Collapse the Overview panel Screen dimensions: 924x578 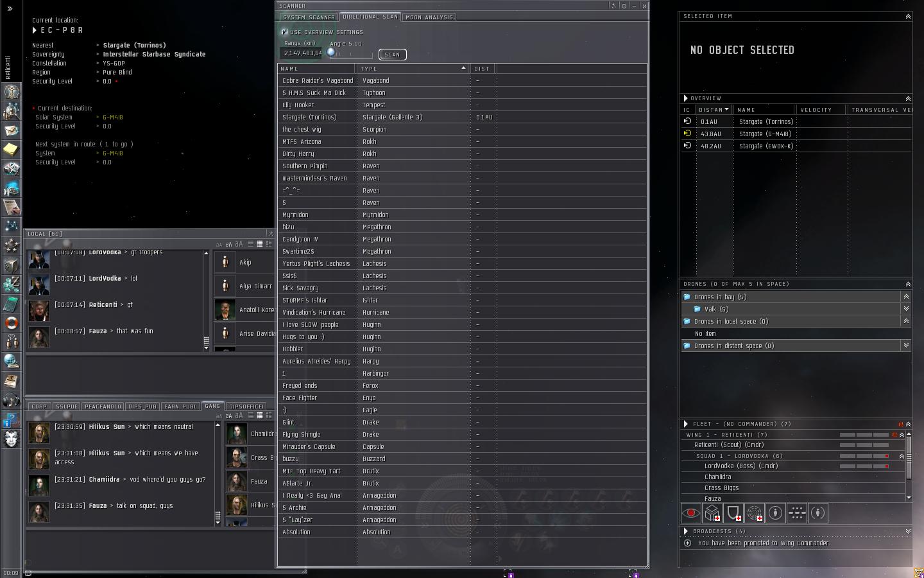tap(908, 99)
